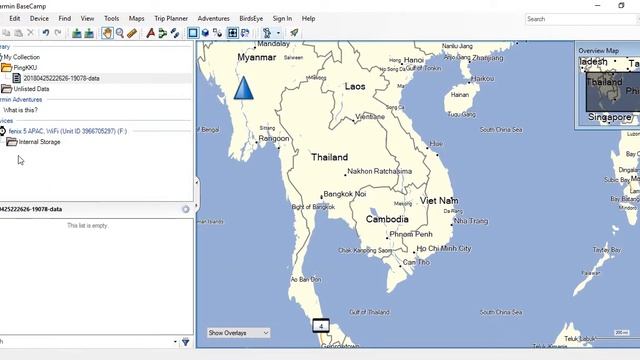Click the red A toolbar icon
This screenshot has width=640, height=360.
(x=151, y=33)
